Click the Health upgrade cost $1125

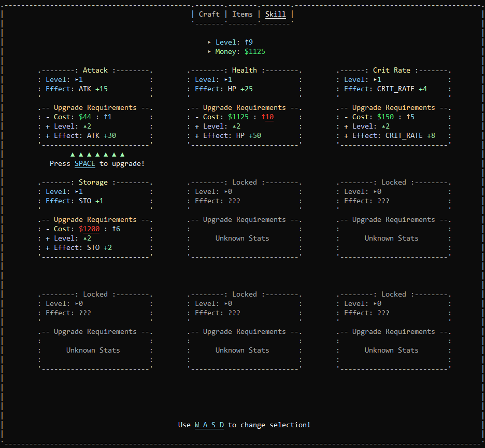point(238,117)
